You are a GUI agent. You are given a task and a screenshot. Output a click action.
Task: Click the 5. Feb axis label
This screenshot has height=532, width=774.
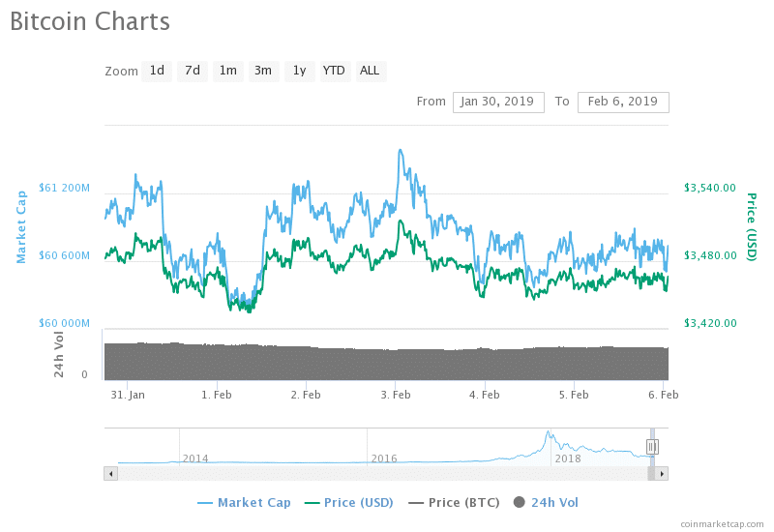point(574,395)
